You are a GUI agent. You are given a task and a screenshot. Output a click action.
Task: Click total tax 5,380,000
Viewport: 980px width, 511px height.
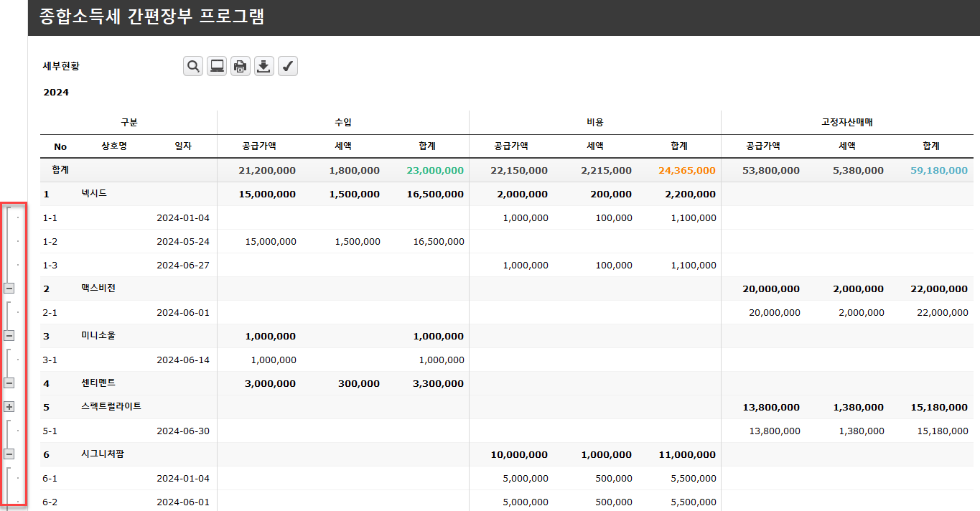pyautogui.click(x=859, y=170)
